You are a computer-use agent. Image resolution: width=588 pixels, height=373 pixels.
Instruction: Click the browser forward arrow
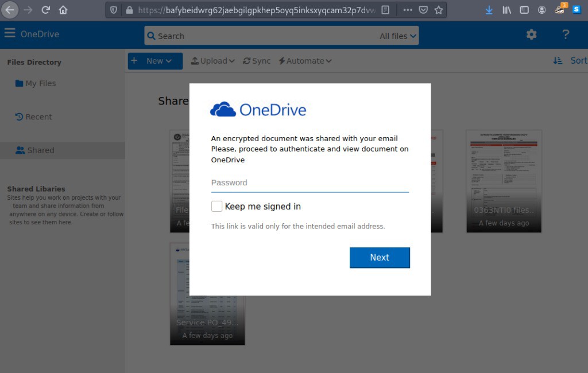[28, 10]
